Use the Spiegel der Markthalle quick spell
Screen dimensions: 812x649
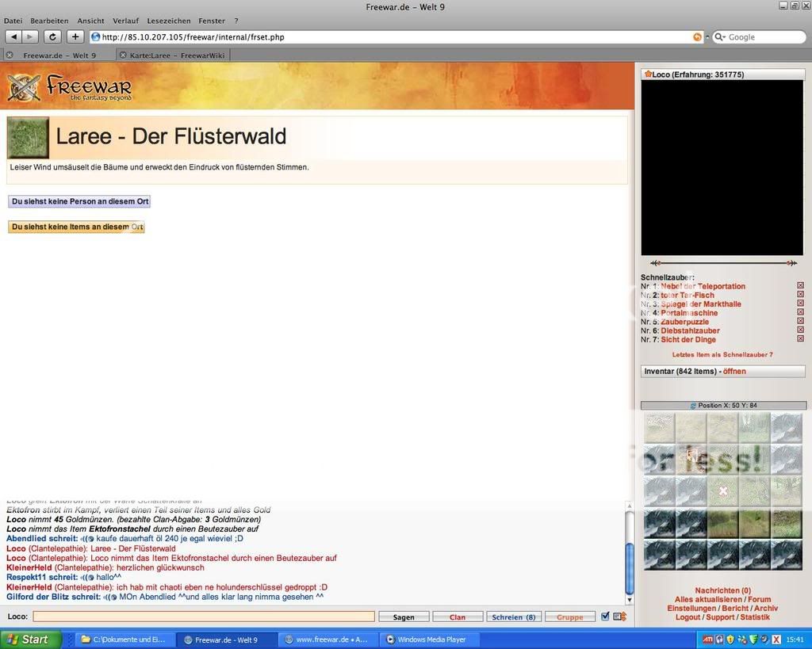(x=701, y=304)
